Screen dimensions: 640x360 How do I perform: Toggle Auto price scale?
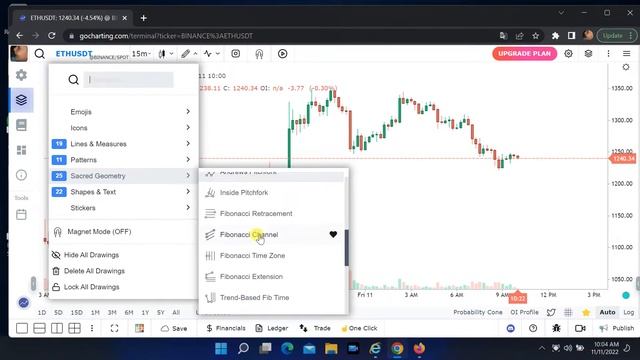tap(607, 312)
